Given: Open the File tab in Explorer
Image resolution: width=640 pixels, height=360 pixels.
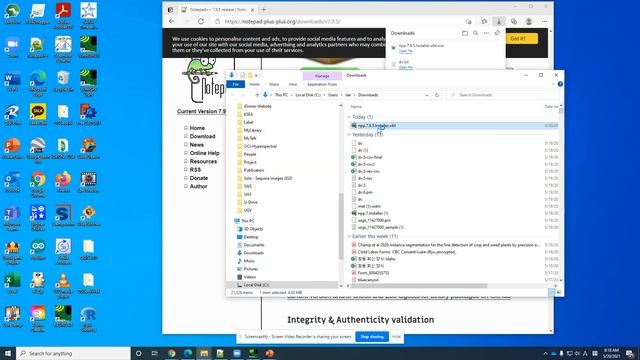Looking at the screenshot, I should [x=236, y=84].
